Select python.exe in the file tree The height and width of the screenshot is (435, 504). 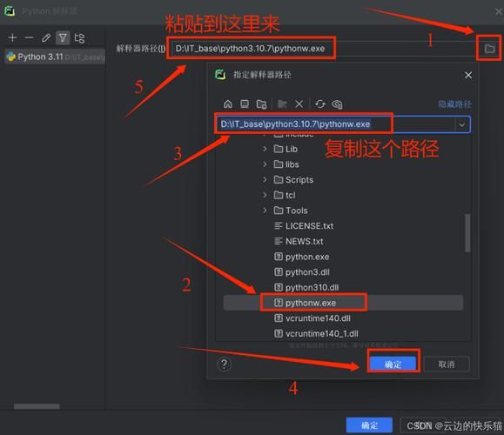(x=302, y=257)
